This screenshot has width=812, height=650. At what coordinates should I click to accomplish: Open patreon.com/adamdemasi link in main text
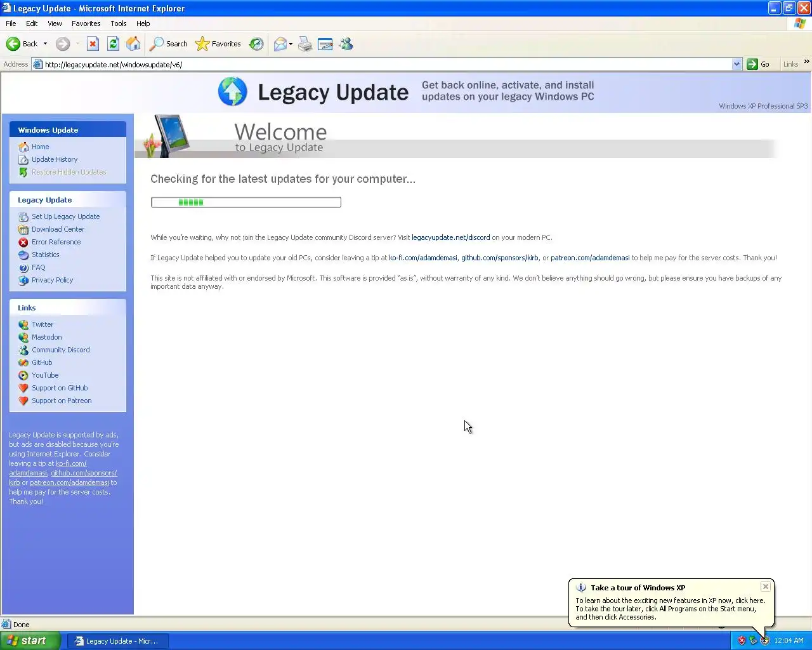(x=590, y=258)
